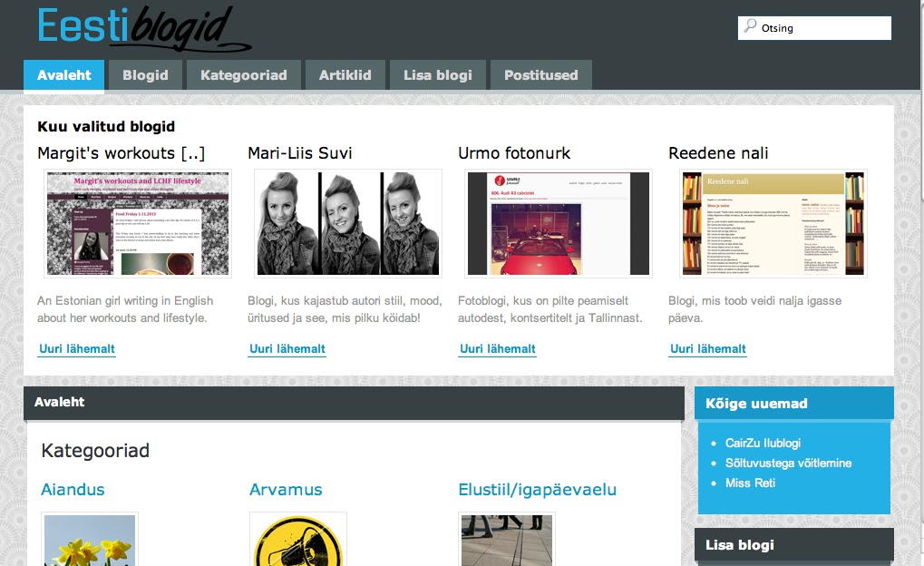Click the magnifying glass search icon
Viewport: 924px width, 566px height.
coord(750,26)
